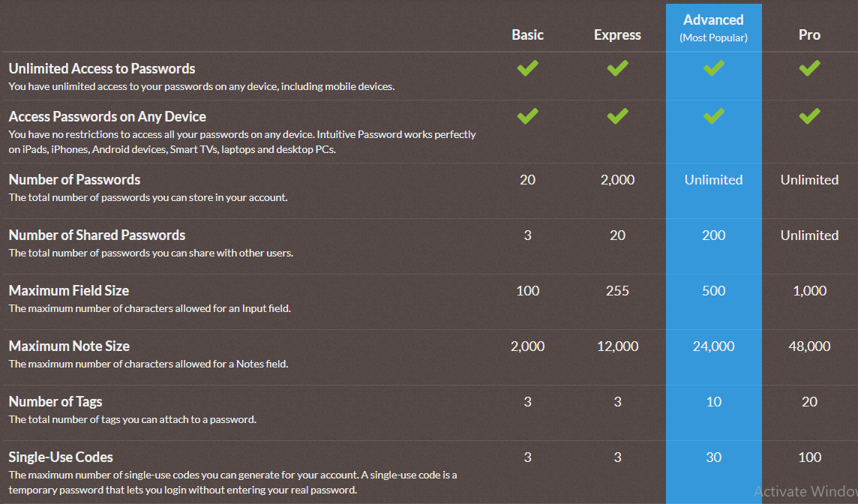
Task: Choose the Advanced (Most Popular) plan header
Action: tap(713, 27)
